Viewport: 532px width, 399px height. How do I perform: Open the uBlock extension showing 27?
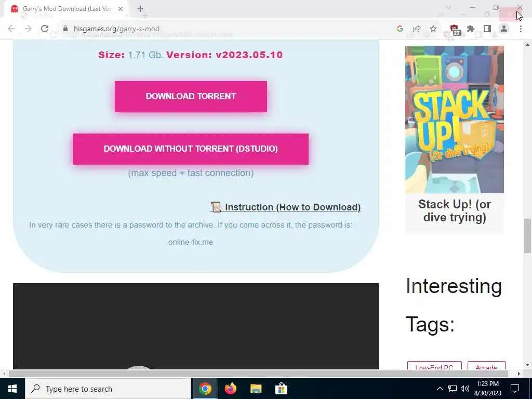(x=455, y=30)
